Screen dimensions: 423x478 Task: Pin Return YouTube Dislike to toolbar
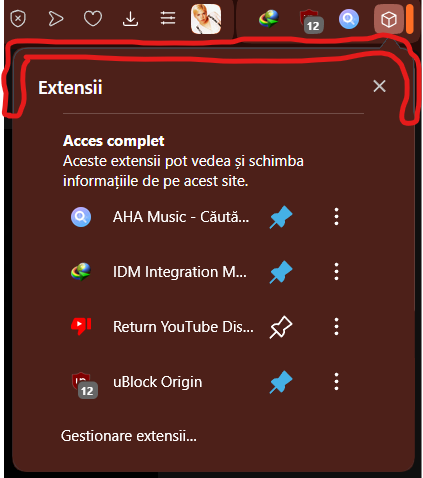(281, 327)
